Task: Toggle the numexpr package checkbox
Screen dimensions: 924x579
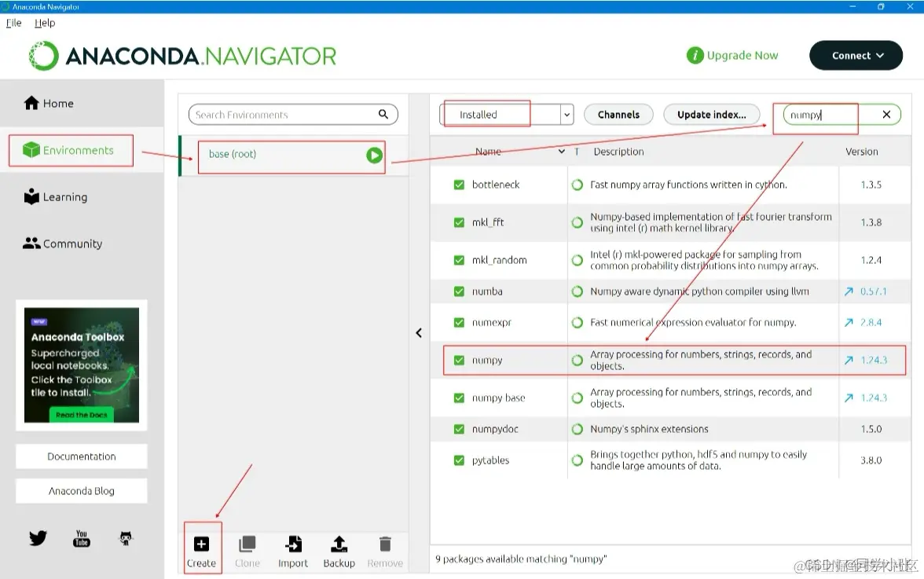Action: pos(459,322)
